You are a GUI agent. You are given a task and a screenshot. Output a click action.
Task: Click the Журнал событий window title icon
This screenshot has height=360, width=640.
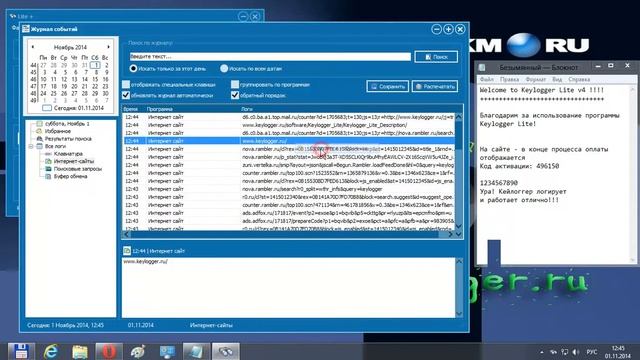point(26,29)
